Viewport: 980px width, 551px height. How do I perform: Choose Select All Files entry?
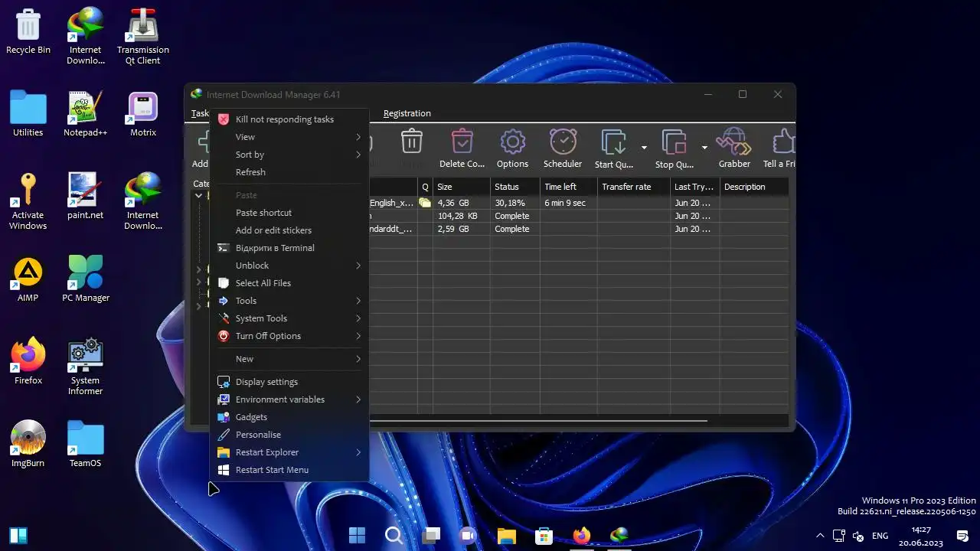point(289,283)
